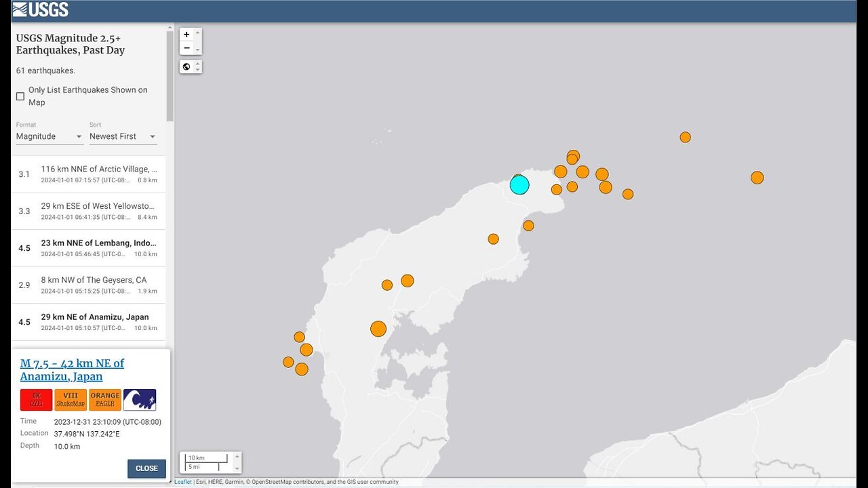Image resolution: width=868 pixels, height=488 pixels.
Task: Click the easternmost orange earthquake marker
Action: point(757,178)
